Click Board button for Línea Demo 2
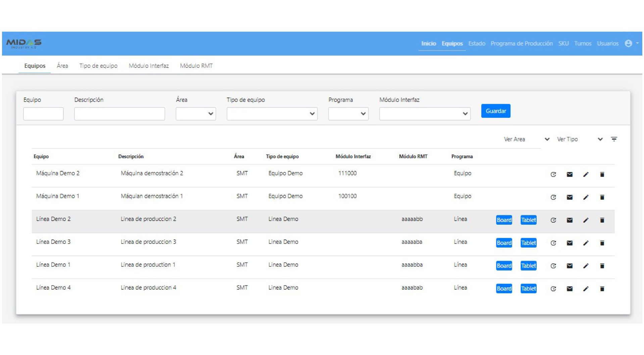Viewport: 644px width, 355px height. tap(504, 220)
